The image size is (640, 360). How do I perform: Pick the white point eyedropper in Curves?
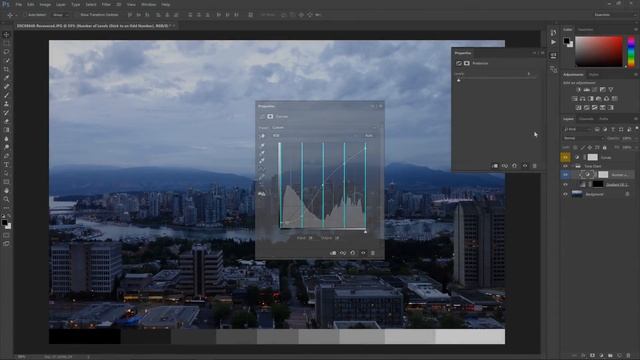coord(262,161)
